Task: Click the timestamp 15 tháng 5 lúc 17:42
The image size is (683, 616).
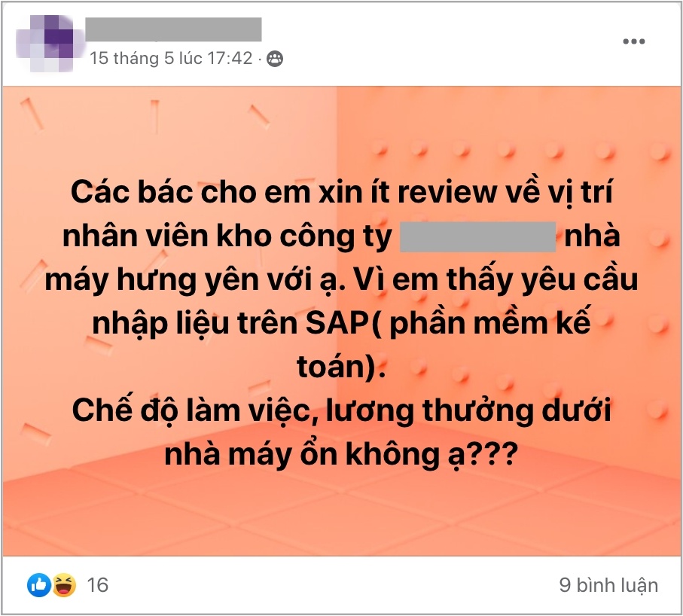Action: click(x=171, y=59)
